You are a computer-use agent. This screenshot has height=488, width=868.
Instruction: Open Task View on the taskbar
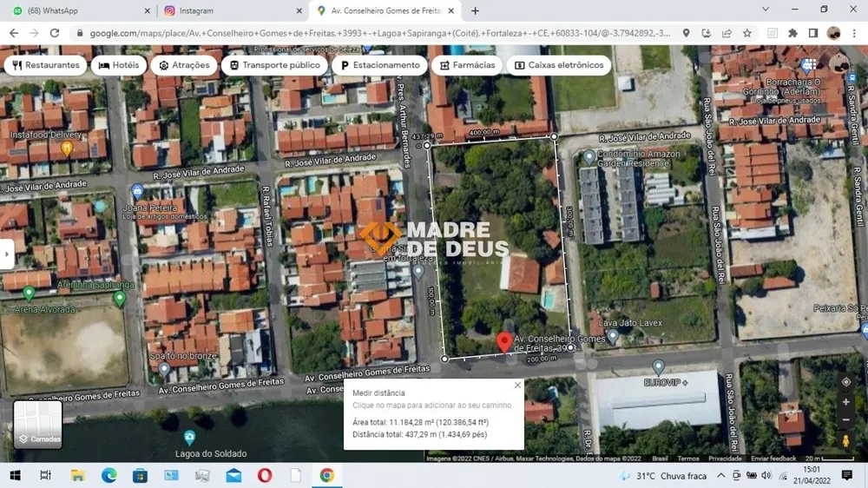click(45, 476)
